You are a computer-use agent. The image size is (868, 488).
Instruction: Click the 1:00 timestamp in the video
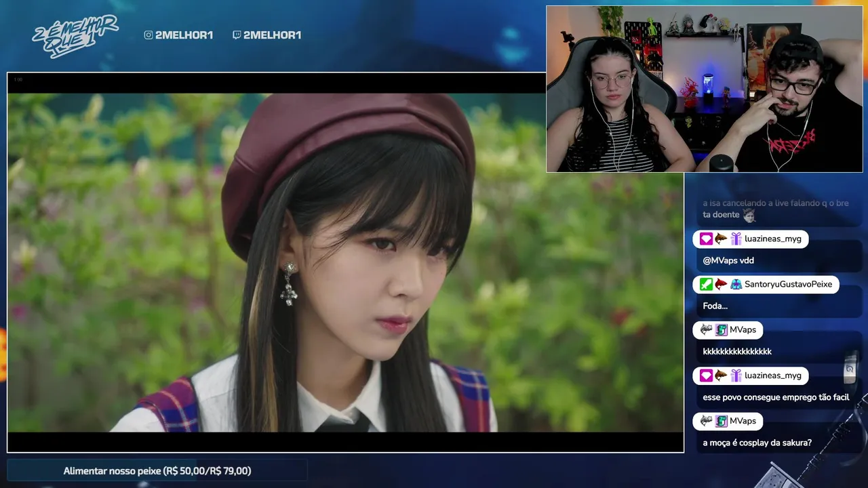(18, 79)
